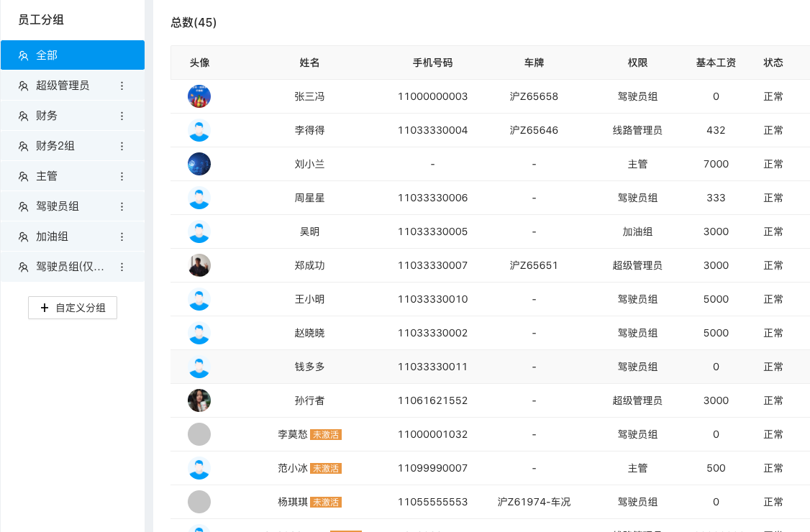Click 李莫愁's gray placeholder avatar
Screen dimensions: 810x532
click(x=199, y=434)
